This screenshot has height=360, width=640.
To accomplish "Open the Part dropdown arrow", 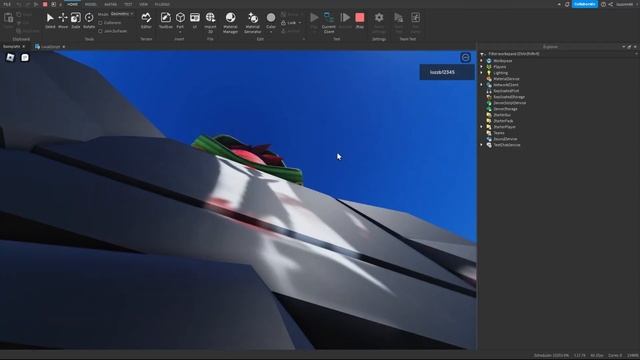I will click(x=180, y=32).
